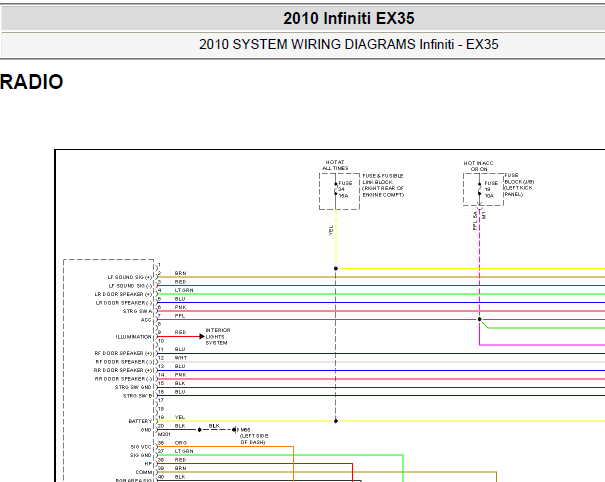
Task: Click the RADIO section heading
Action: (x=32, y=82)
